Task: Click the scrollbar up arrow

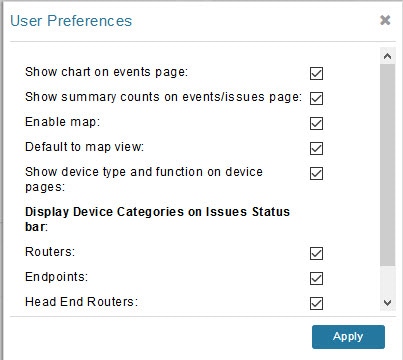Action: (x=387, y=56)
